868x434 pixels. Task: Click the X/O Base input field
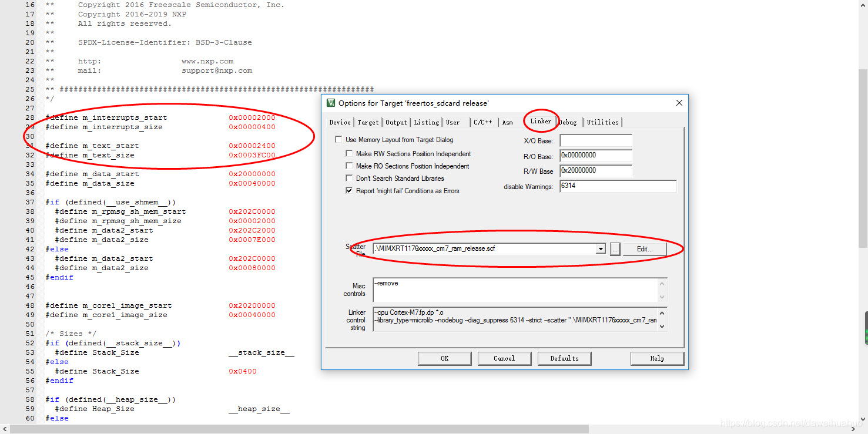coord(596,140)
